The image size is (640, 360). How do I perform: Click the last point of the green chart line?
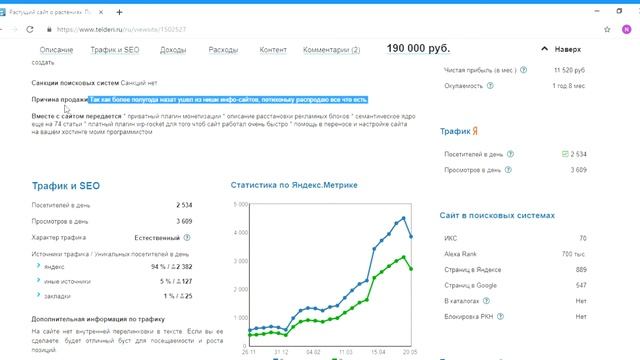tap(411, 269)
